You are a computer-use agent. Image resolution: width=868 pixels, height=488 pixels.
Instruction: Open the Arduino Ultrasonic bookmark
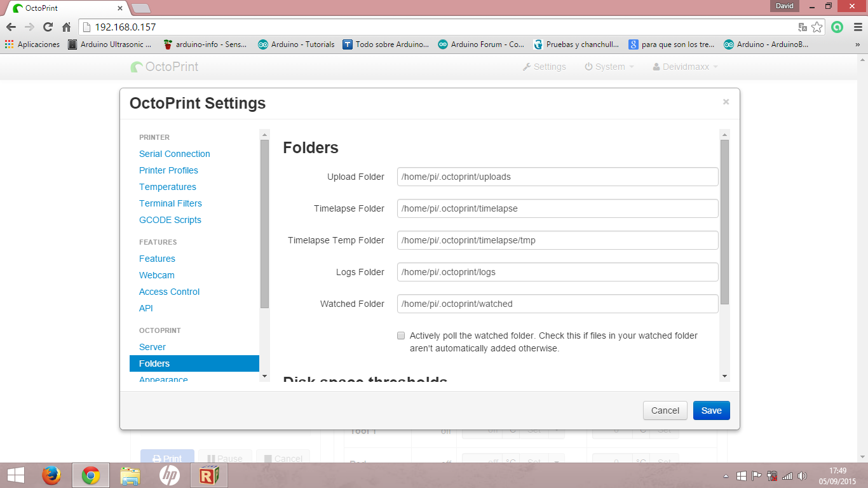(x=110, y=44)
